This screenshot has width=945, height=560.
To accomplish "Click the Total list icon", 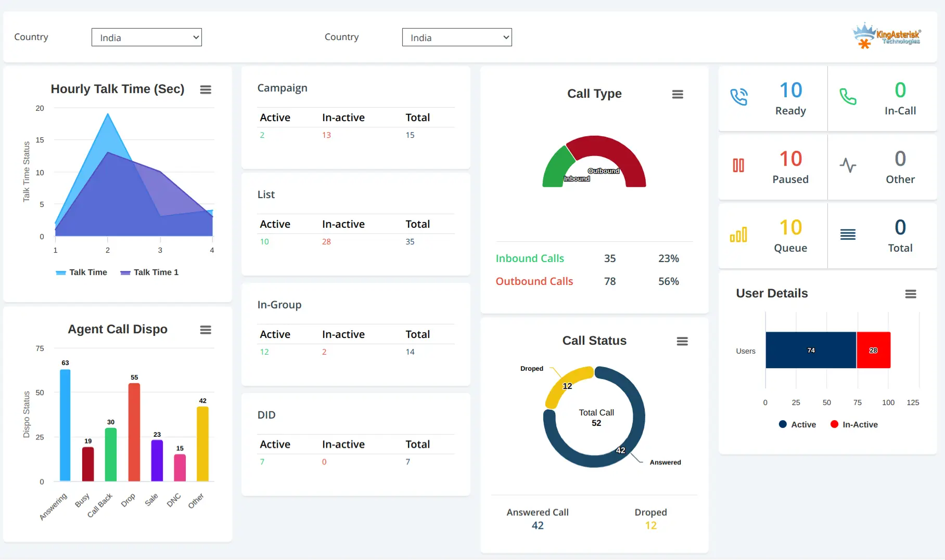I will point(848,234).
